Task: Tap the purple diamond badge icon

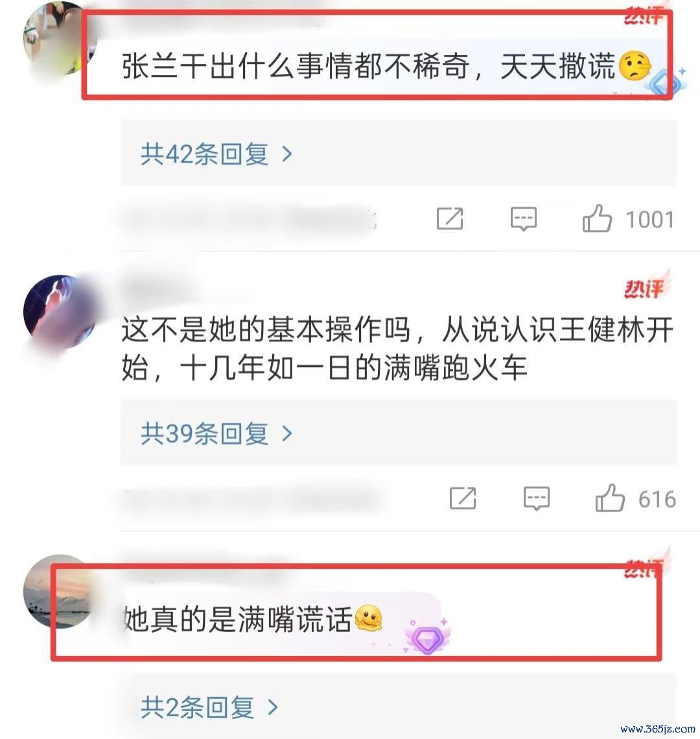Action: 427,637
